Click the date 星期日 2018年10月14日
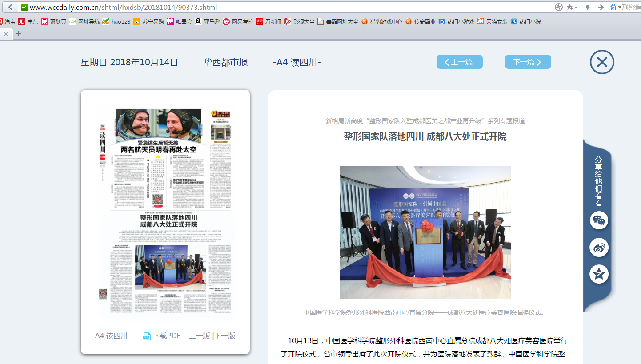The width and height of the screenshot is (641, 364). pos(129,62)
